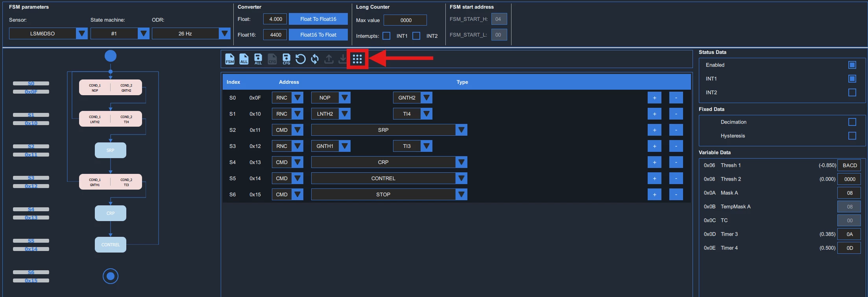Image resolution: width=868 pixels, height=297 pixels.
Task: Click the two-arrow refresh sync icon
Action: 315,59
